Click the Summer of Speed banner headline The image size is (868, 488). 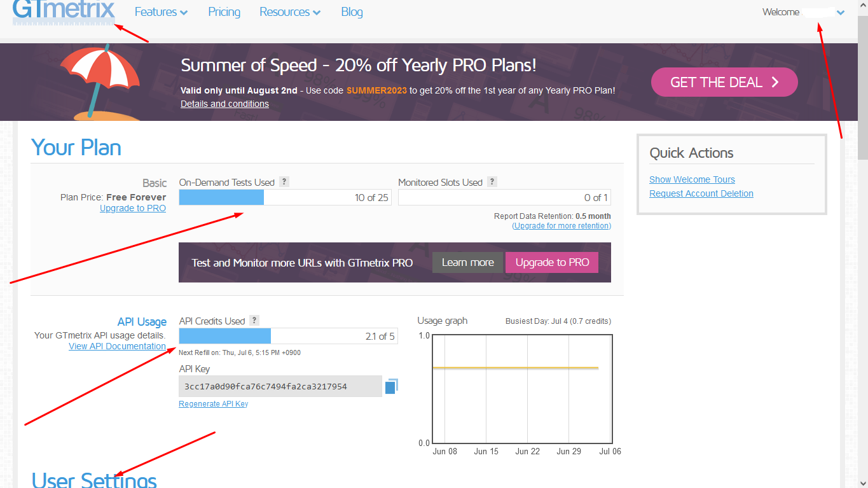(359, 65)
